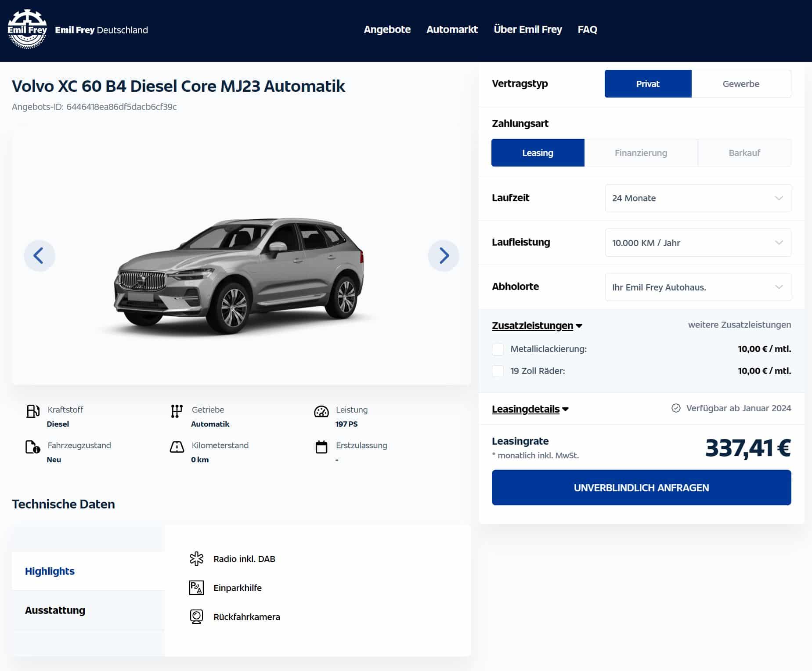Click the Radio inkl. DAB icon
This screenshot has width=812, height=671.
(196, 559)
